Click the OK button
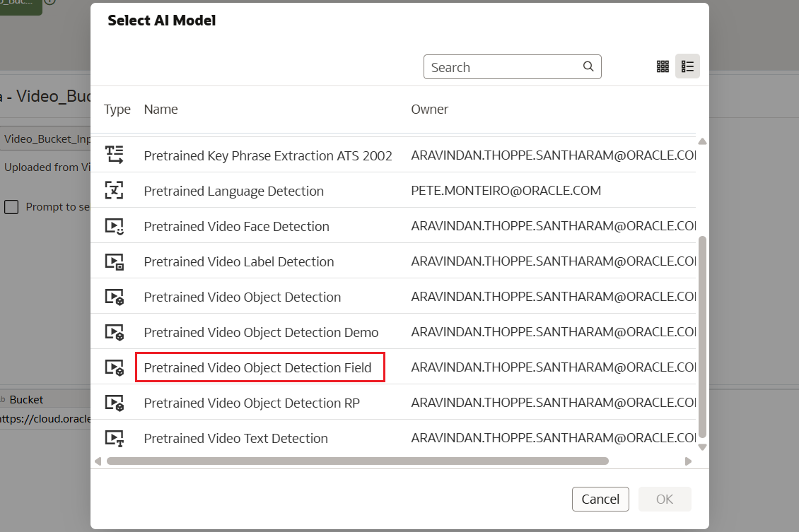799x532 pixels. click(665, 499)
